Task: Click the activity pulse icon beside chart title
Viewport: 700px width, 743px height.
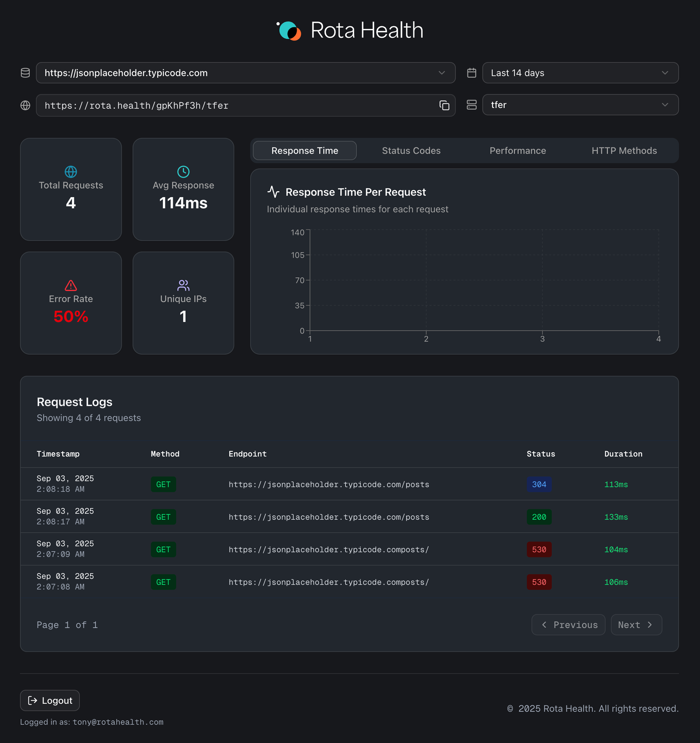Action: 274,191
